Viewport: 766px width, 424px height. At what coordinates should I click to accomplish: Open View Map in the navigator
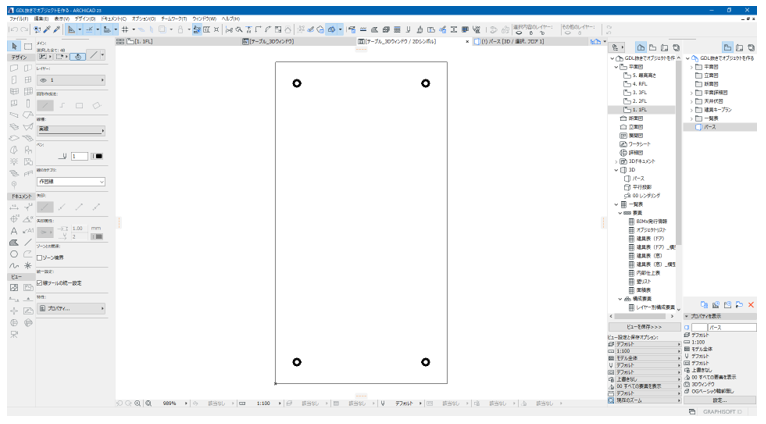(x=653, y=47)
